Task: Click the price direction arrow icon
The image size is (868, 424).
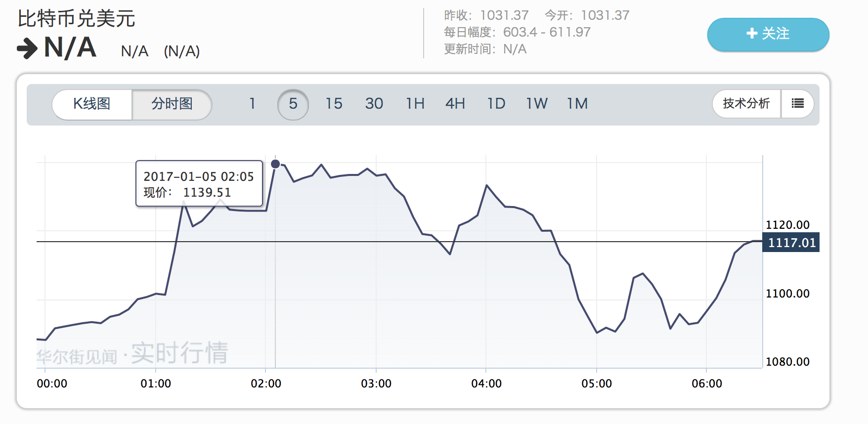Action: [27, 48]
